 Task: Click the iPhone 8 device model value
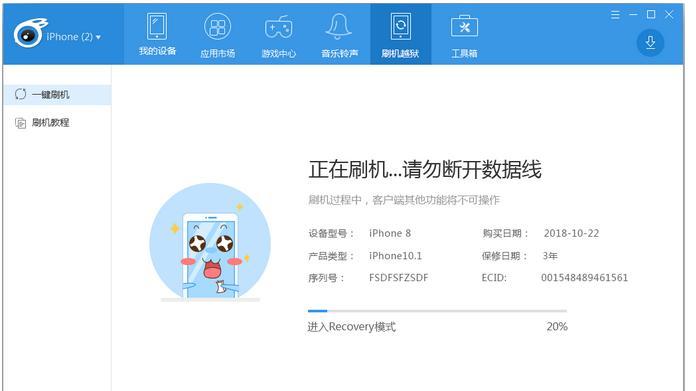click(390, 233)
